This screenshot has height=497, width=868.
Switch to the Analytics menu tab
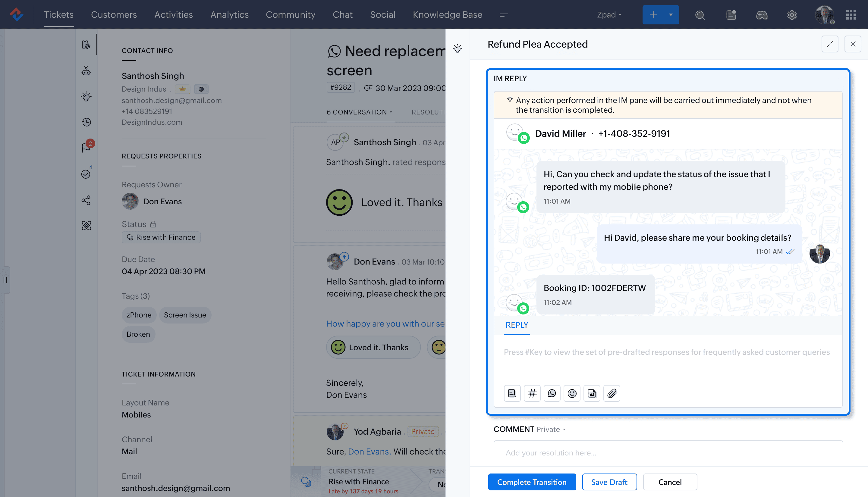(229, 15)
